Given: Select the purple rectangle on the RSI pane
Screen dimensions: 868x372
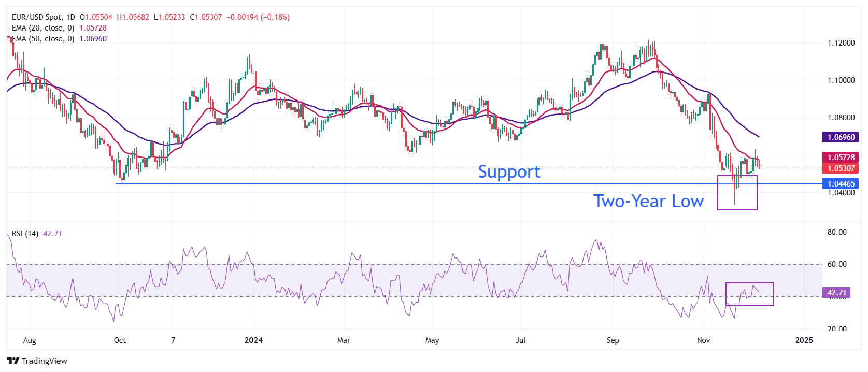Looking at the screenshot, I should pyautogui.click(x=749, y=294).
